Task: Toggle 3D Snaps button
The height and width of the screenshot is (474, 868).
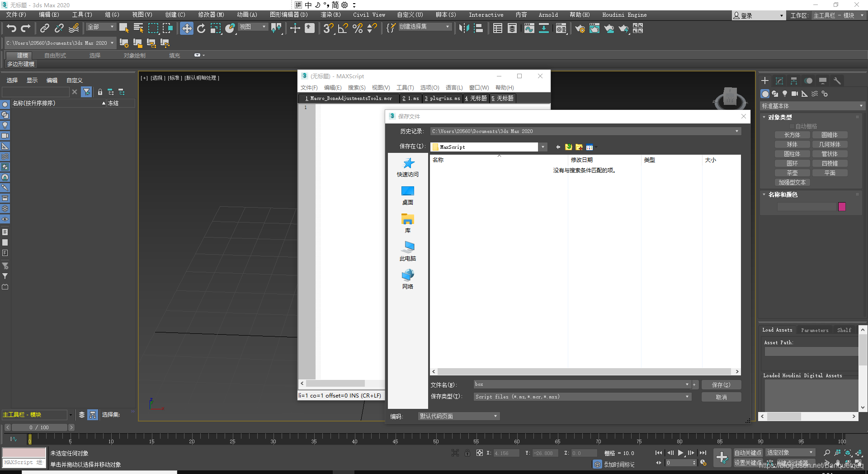Action: click(328, 28)
